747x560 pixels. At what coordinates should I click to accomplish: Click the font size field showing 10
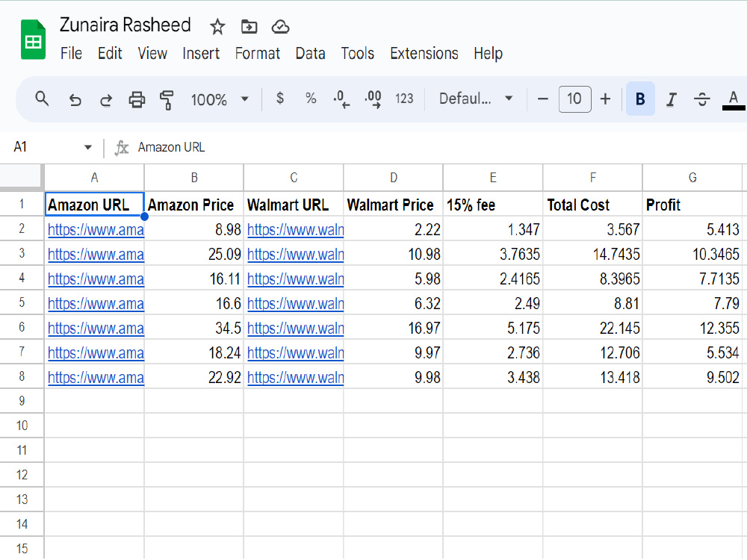[574, 99]
